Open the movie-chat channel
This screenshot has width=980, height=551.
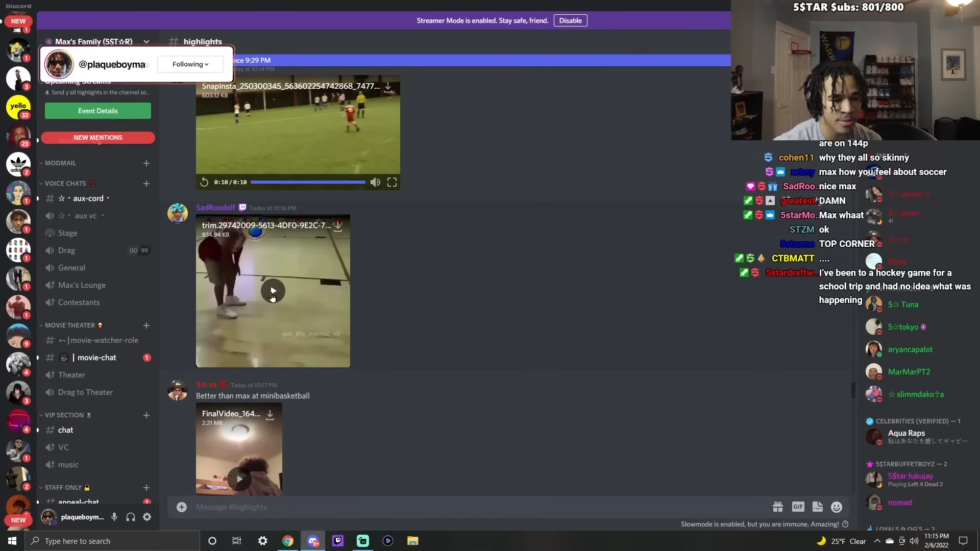point(97,358)
